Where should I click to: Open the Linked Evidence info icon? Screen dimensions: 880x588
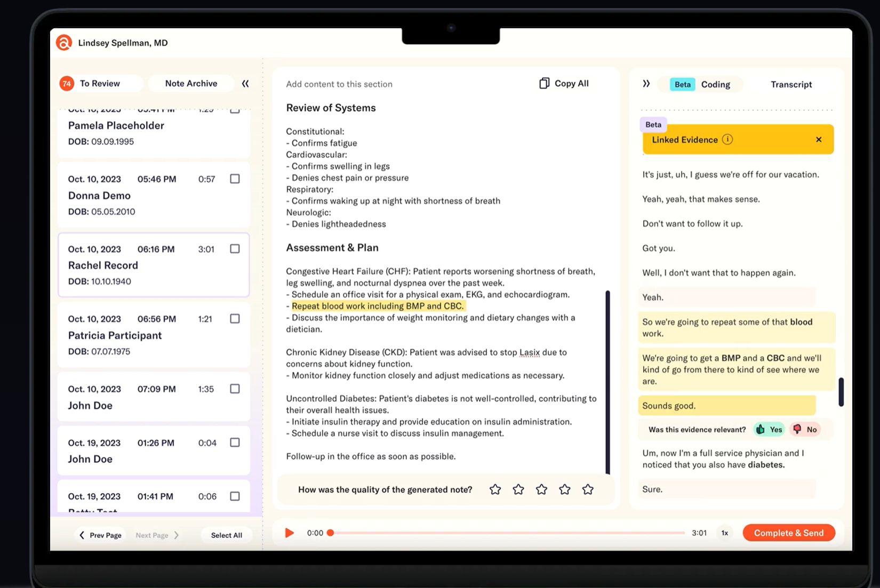tap(728, 139)
